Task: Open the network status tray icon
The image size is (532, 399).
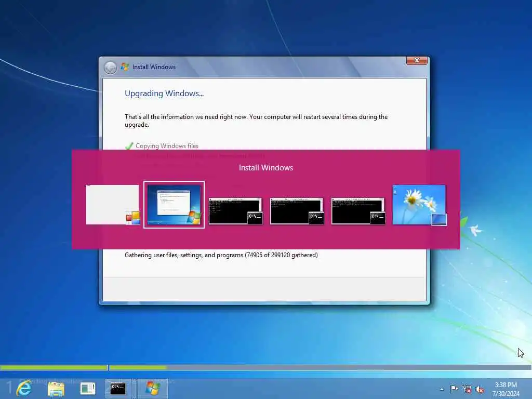Action: click(x=467, y=389)
